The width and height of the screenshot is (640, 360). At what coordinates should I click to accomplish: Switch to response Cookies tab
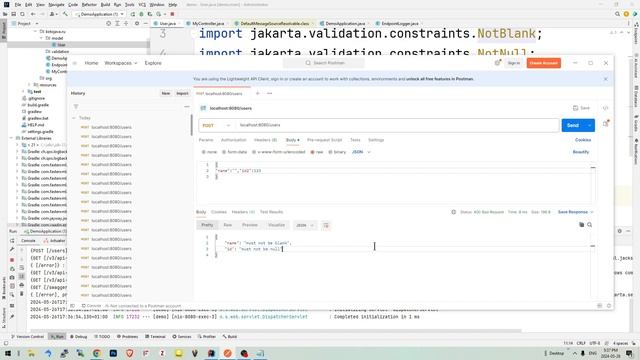[219, 212]
